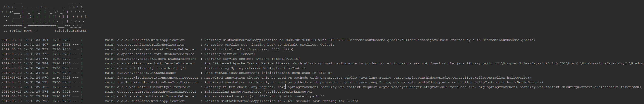Click "Initializing ExecutorService 'applicationTaskExecutor'" message
Viewport: 644px width, 104px height.
(x=259, y=92)
